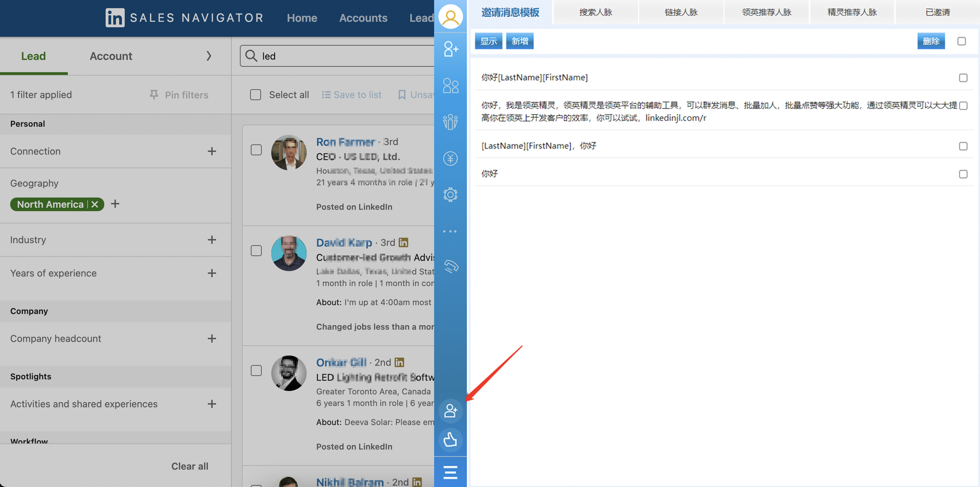This screenshot has height=487, width=980.
Task: Expand the Company headcount filter
Action: tap(212, 339)
